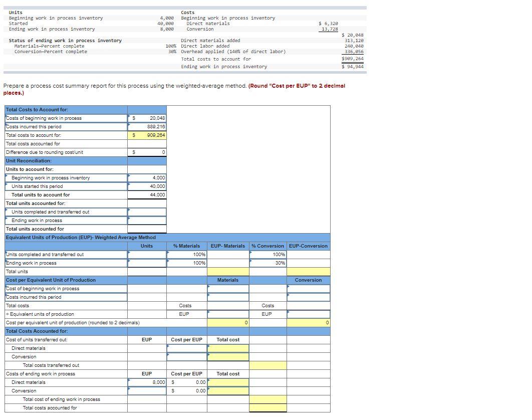Click the Cost of beginning work in process Materials cell
Viewport: 532px width, 420px height.
226,288
